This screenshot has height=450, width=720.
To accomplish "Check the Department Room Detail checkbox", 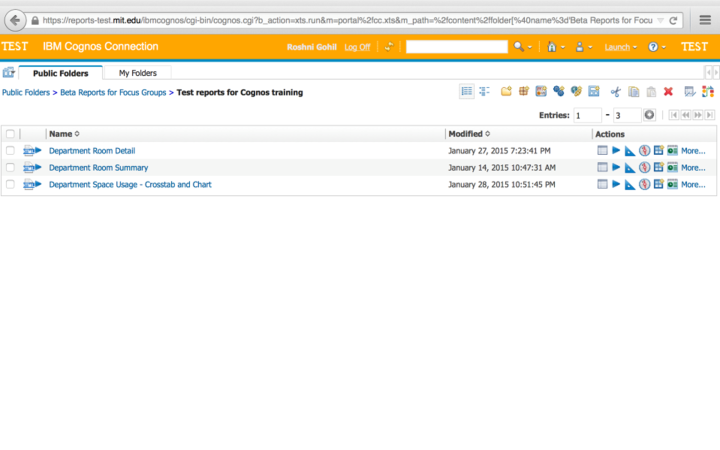I will [10, 151].
